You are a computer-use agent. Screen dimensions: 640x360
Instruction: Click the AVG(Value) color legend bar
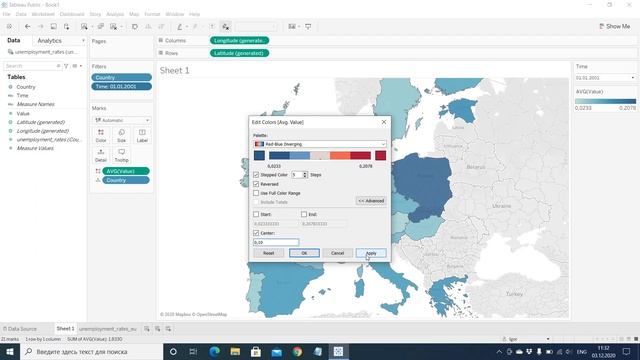pyautogui.click(x=605, y=101)
